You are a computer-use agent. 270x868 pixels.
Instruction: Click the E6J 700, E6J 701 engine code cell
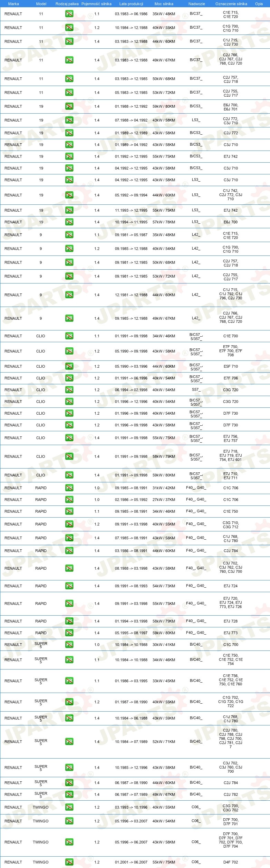[231, 107]
